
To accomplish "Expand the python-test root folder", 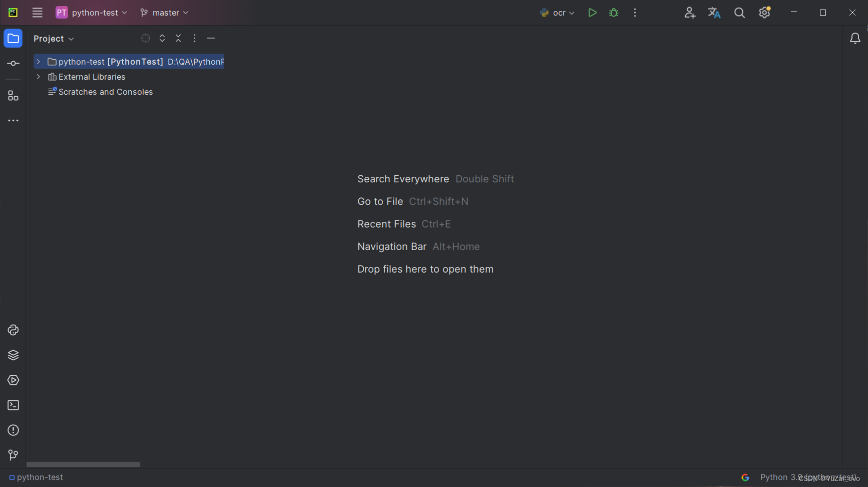I will point(38,62).
